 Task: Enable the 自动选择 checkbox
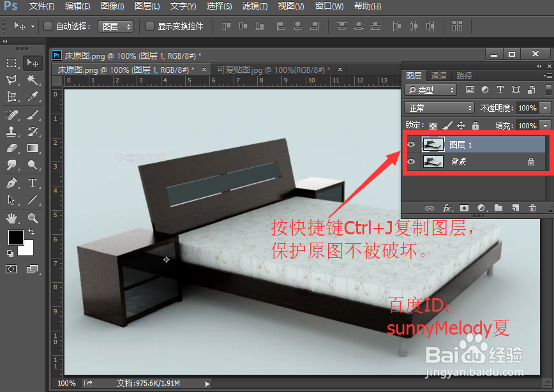[48, 26]
